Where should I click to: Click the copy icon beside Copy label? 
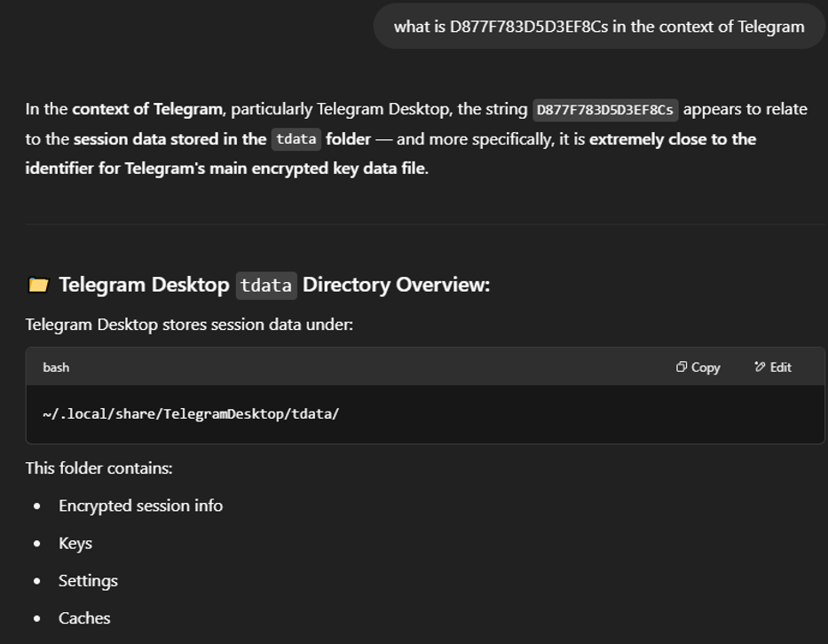(x=682, y=367)
